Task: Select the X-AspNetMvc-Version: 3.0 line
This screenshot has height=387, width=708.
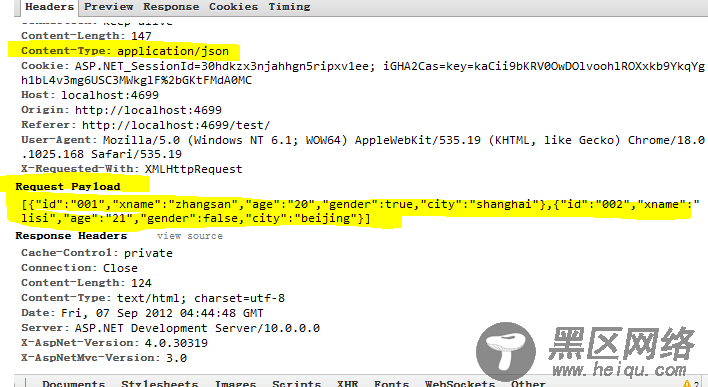Action: [104, 358]
